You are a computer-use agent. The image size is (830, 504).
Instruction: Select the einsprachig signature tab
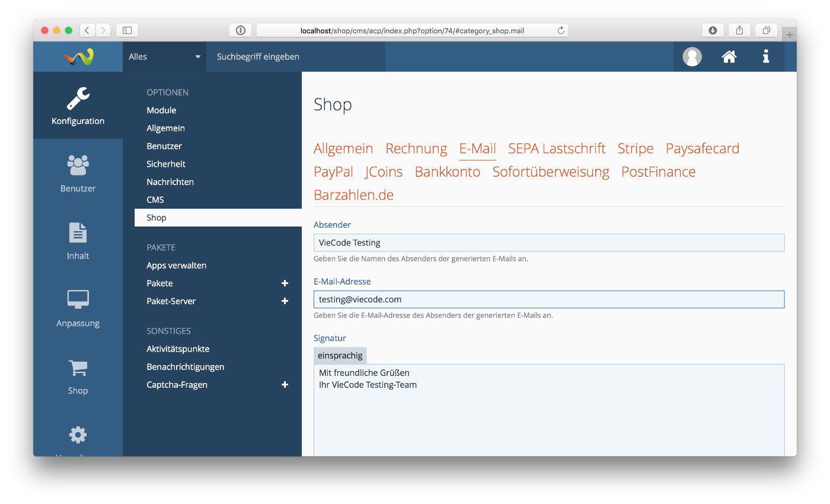pyautogui.click(x=340, y=355)
